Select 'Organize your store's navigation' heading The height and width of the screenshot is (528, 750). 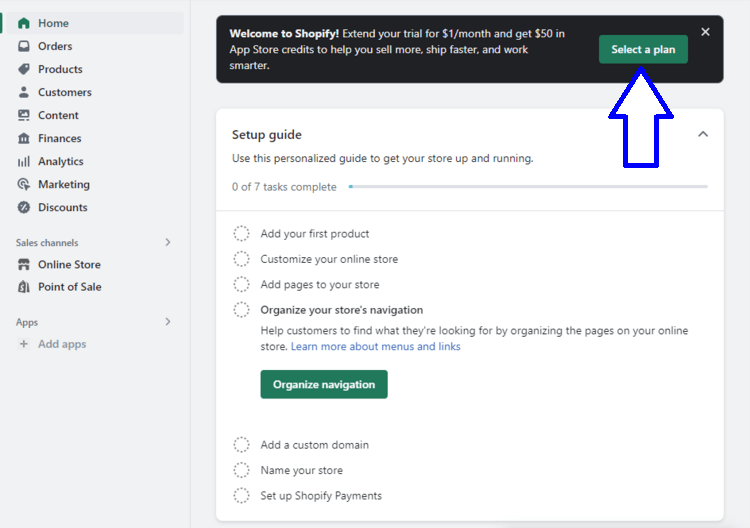(x=342, y=309)
